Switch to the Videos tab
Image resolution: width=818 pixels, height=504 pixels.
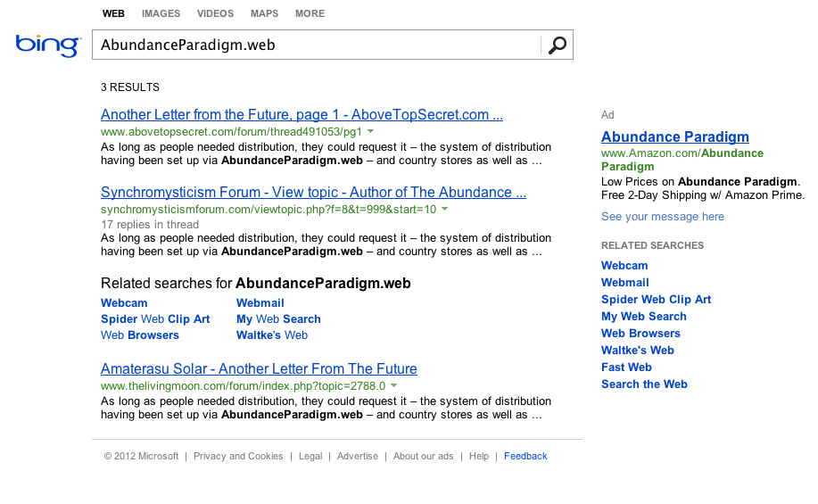pyautogui.click(x=215, y=13)
